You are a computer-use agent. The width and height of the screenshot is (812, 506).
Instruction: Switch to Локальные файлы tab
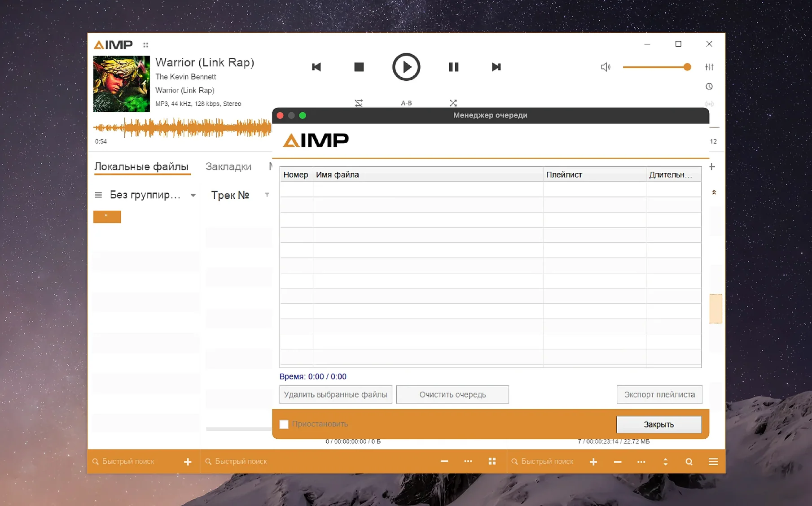(141, 167)
